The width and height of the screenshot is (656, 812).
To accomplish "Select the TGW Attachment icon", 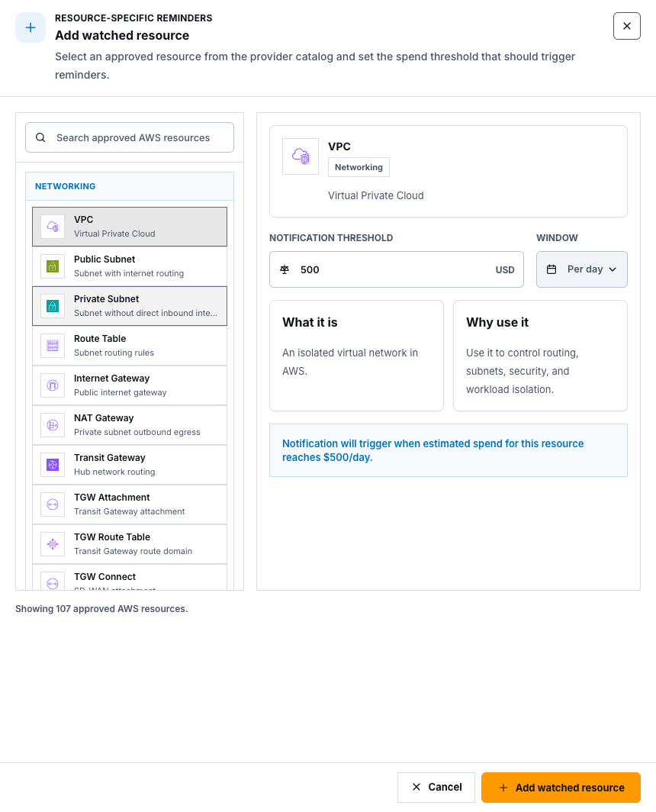I will coord(53,504).
